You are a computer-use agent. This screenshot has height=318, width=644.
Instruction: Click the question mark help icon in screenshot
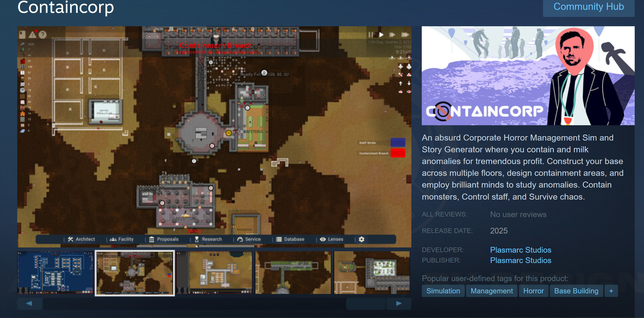point(42,34)
